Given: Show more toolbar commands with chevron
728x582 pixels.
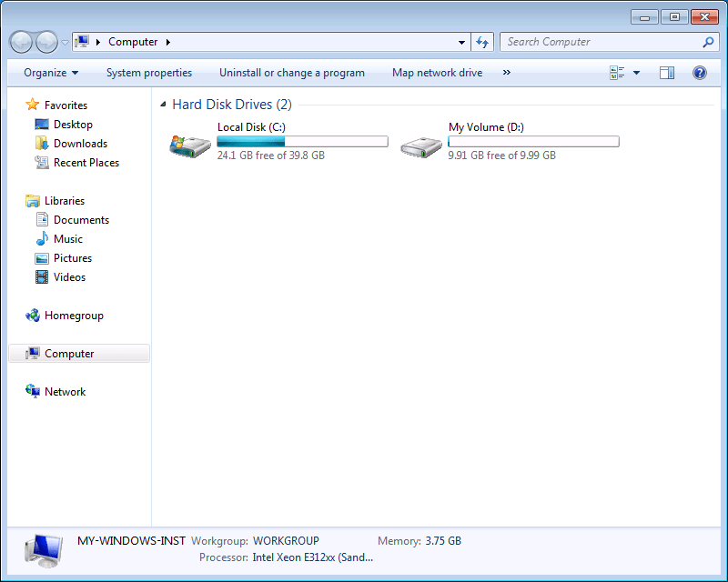Looking at the screenshot, I should 507,73.
